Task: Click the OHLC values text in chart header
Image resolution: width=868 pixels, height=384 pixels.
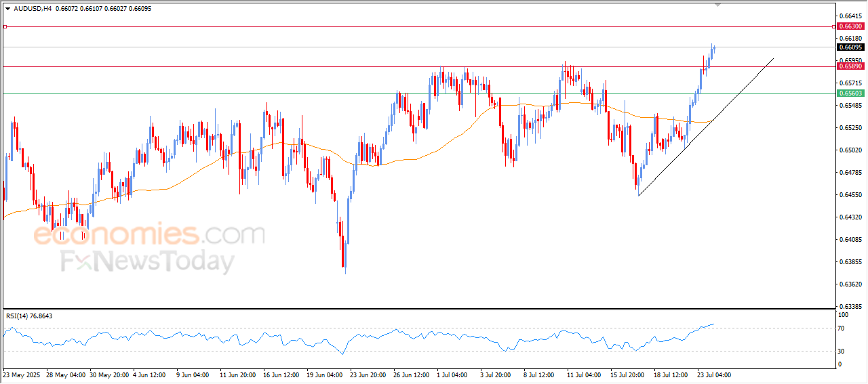Action: click(x=103, y=9)
